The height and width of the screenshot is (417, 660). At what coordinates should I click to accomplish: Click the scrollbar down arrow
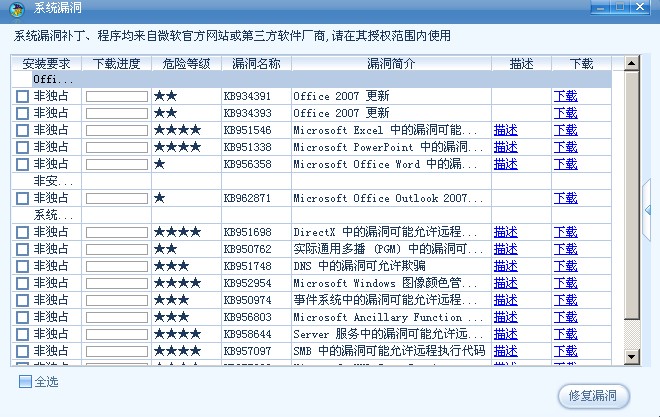coord(631,357)
